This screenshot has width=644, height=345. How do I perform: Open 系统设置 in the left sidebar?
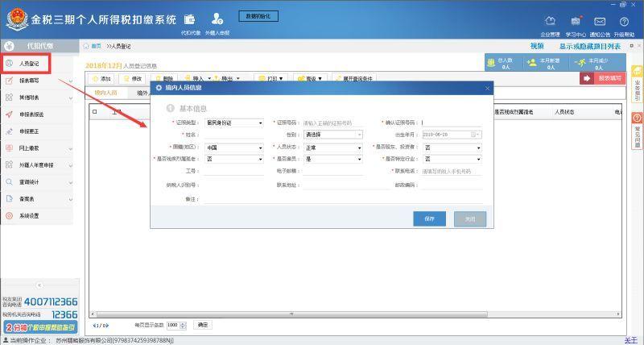click(29, 215)
